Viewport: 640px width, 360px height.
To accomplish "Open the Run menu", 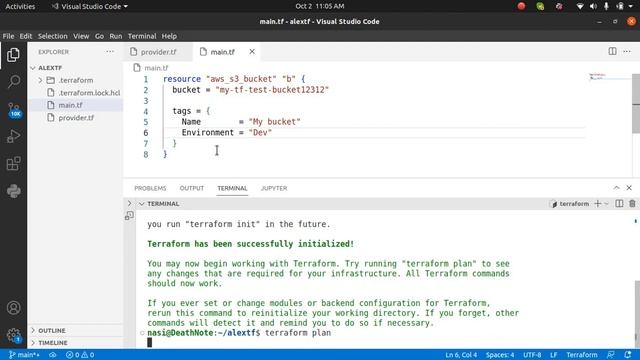I will 116,36.
